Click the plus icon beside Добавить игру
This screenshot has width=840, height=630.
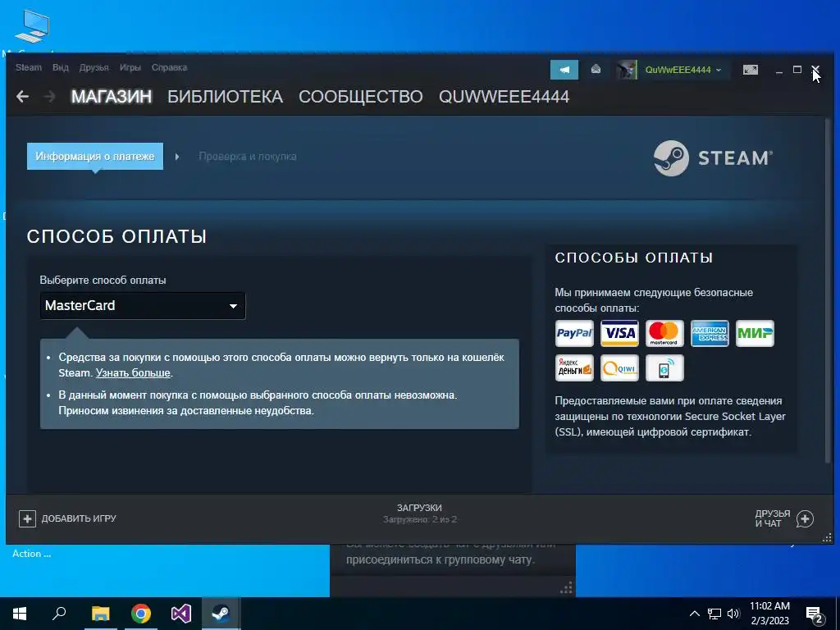27,518
